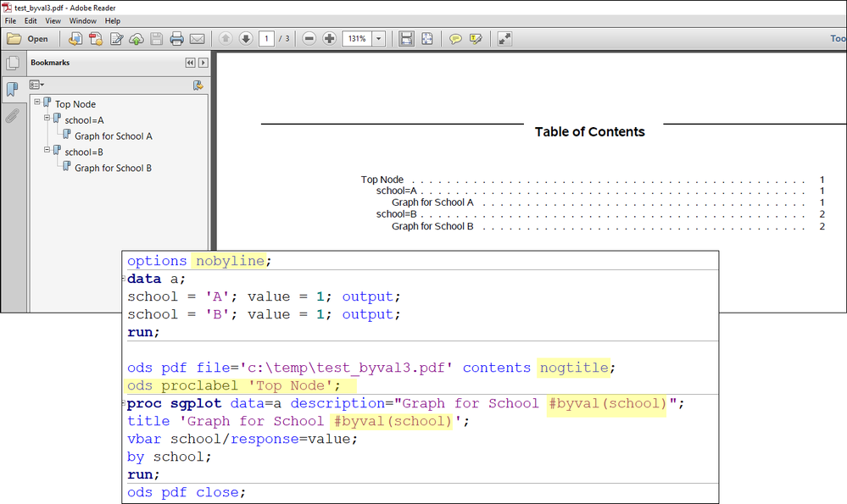
Task: Click the new bookmark icon
Action: point(198,86)
